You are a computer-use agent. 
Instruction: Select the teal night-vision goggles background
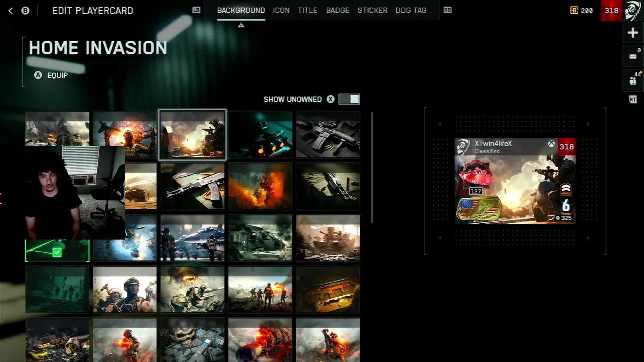click(260, 135)
